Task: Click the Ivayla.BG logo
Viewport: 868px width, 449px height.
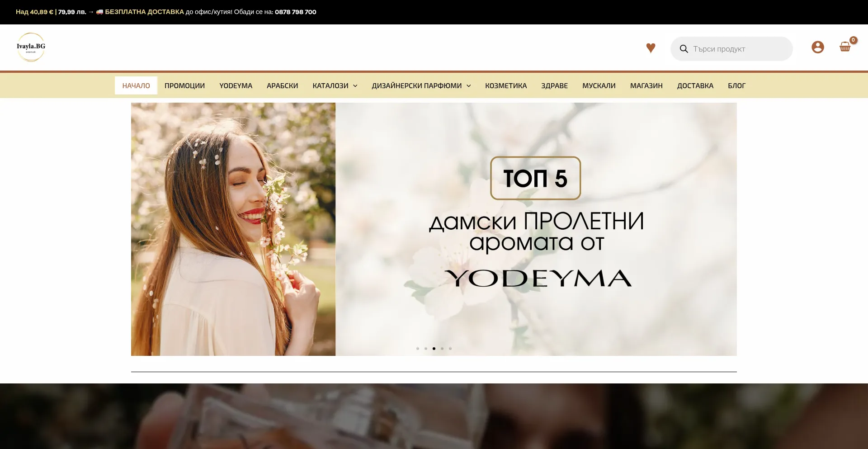Action: (x=31, y=47)
